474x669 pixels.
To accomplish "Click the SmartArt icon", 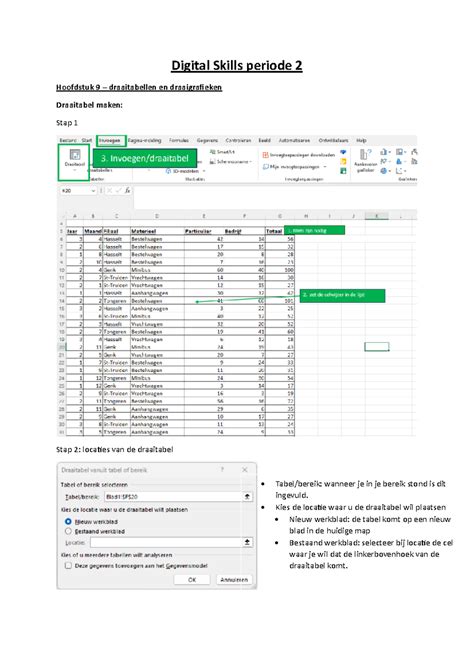I will (x=212, y=152).
